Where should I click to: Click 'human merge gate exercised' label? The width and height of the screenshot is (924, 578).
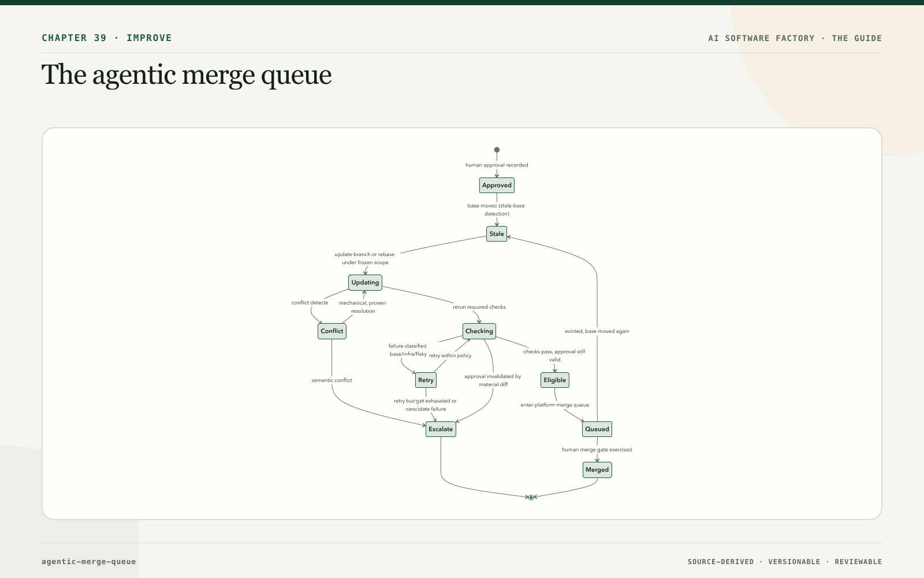[x=597, y=450]
